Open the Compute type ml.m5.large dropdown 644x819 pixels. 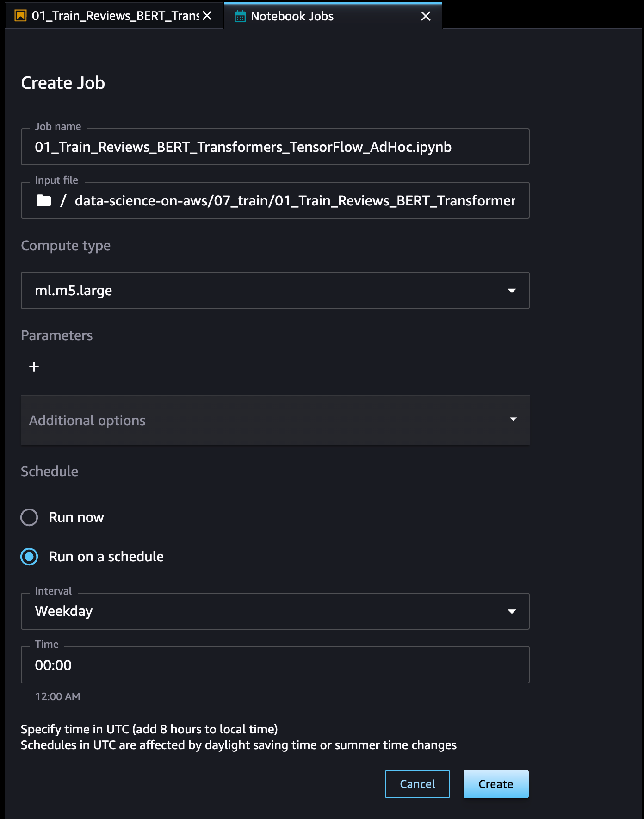click(x=275, y=290)
